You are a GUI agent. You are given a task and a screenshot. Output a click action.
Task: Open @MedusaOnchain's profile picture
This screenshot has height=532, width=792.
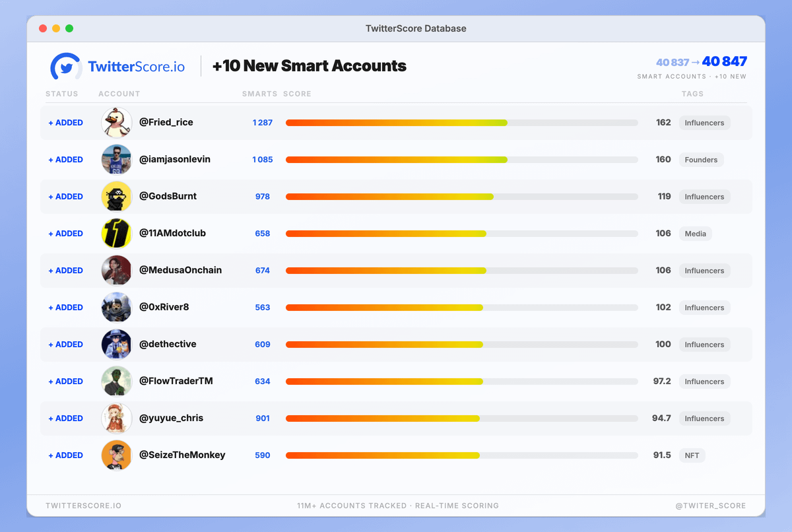(116, 270)
